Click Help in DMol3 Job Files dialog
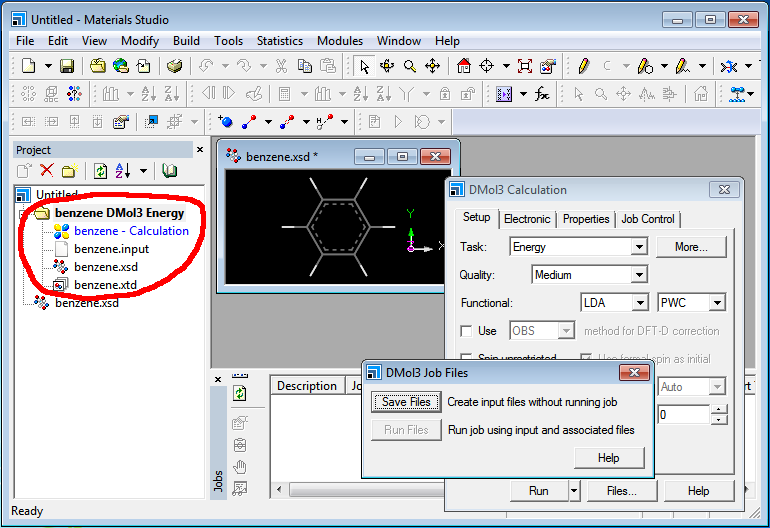 609,458
